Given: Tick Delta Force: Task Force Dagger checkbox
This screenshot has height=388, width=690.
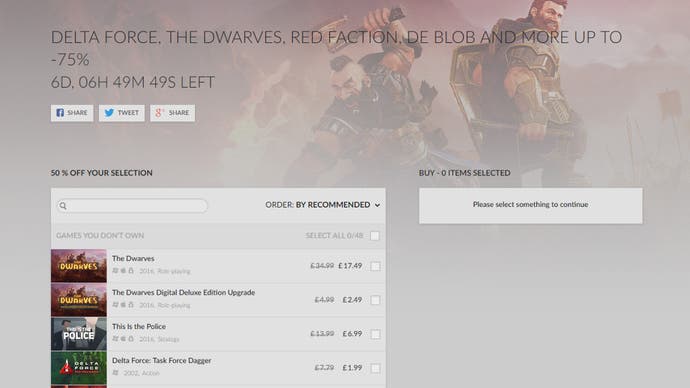Looking at the screenshot, I should click(375, 368).
